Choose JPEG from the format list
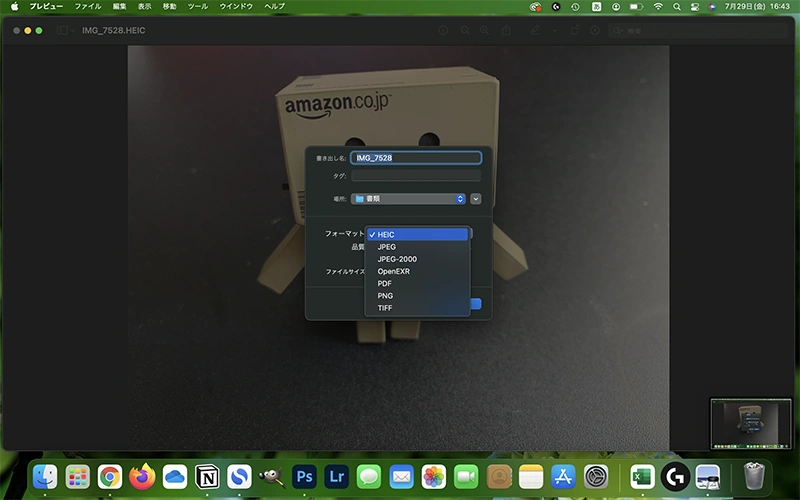This screenshot has height=500, width=800. tap(387, 247)
